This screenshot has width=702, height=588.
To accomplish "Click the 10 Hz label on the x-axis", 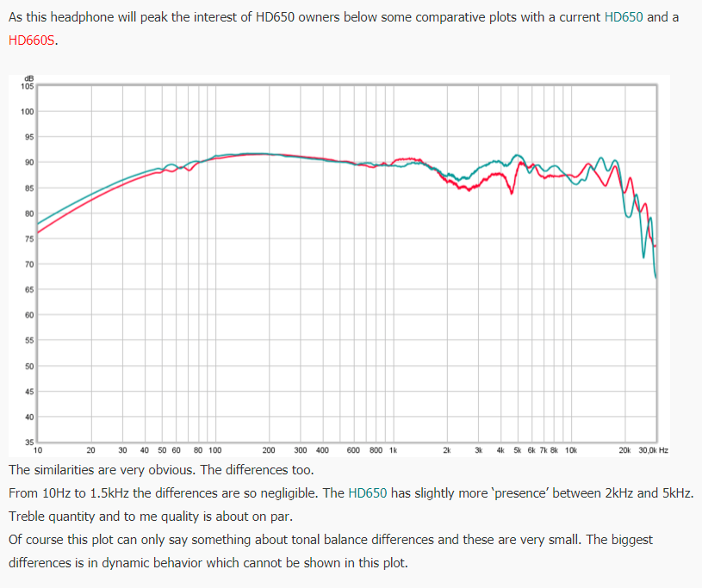I will (x=37, y=450).
